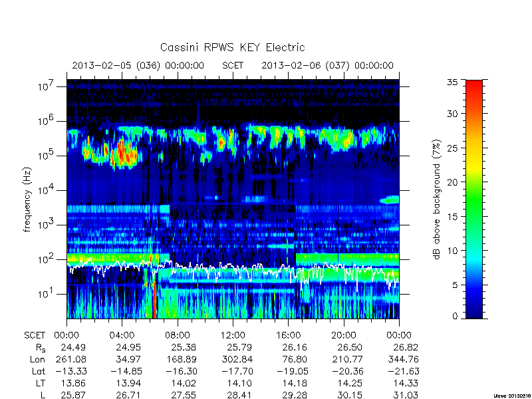Click the 'dB above background (7%)' label

point(437,199)
